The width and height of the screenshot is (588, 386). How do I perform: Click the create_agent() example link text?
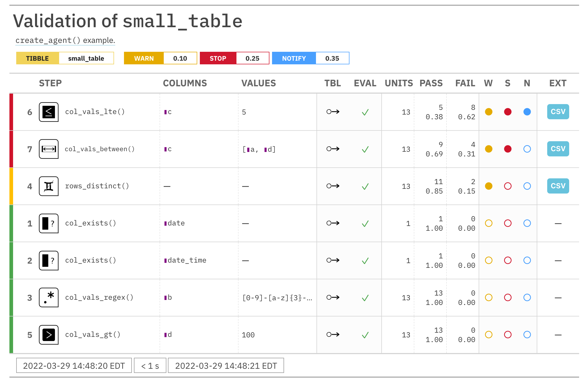coord(65,40)
